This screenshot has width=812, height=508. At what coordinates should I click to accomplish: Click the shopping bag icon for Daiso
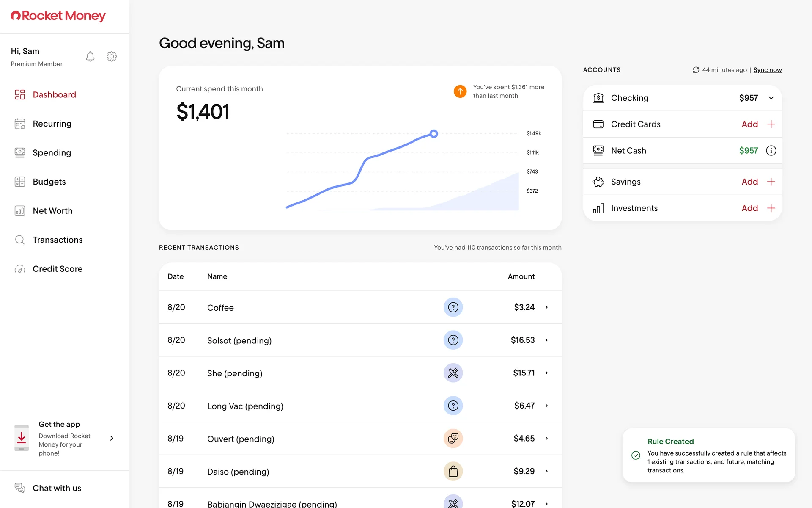pos(453,471)
